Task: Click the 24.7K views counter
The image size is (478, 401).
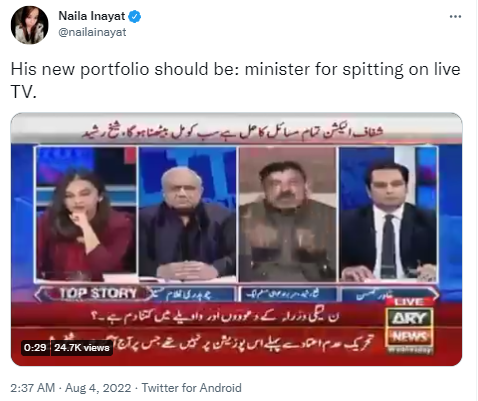Action: [82, 348]
